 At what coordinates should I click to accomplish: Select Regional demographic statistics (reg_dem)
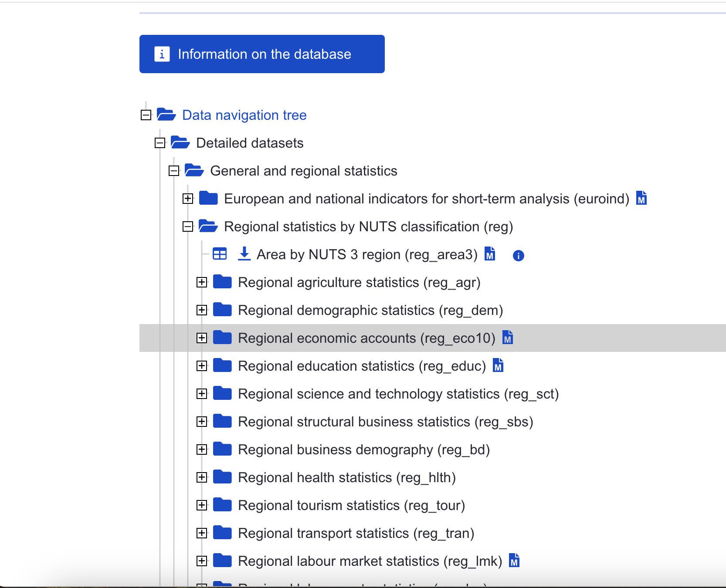[370, 310]
